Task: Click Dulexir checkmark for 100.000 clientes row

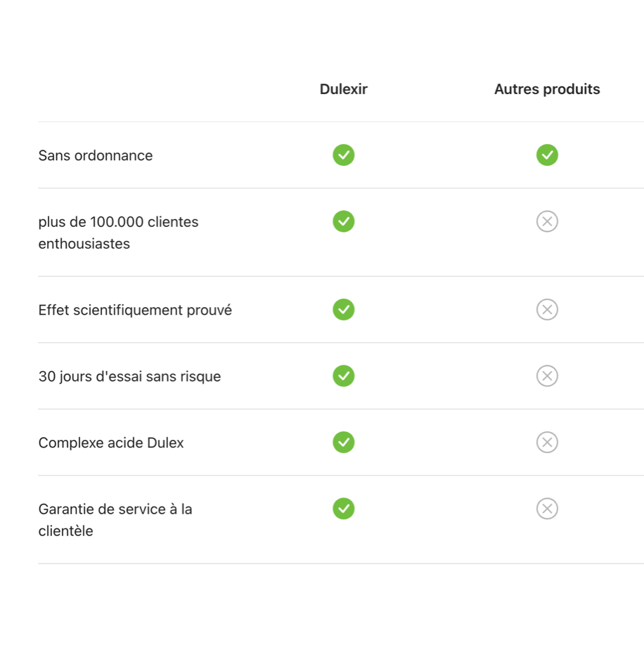Action: coord(344,221)
